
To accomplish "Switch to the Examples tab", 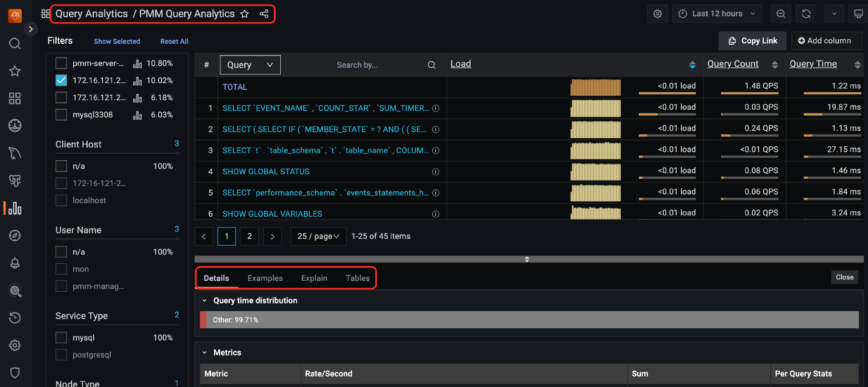I will [265, 278].
